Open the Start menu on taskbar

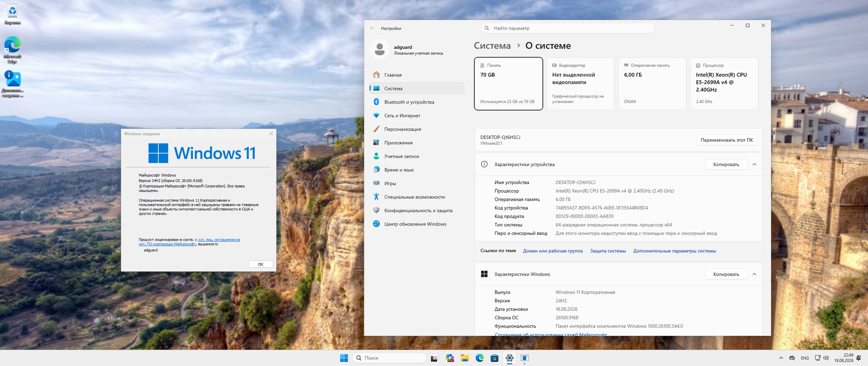344,358
